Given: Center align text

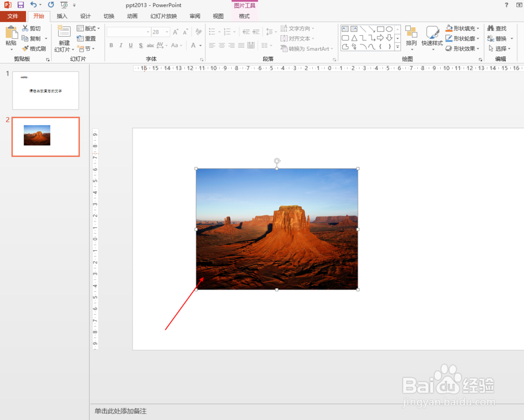Looking at the screenshot, I should (x=222, y=46).
